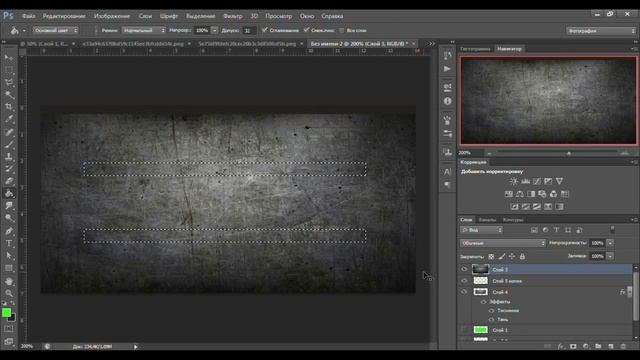Image resolution: width=640 pixels, height=360 pixels.
Task: Switch to the Каналы tab
Action: click(x=487, y=220)
